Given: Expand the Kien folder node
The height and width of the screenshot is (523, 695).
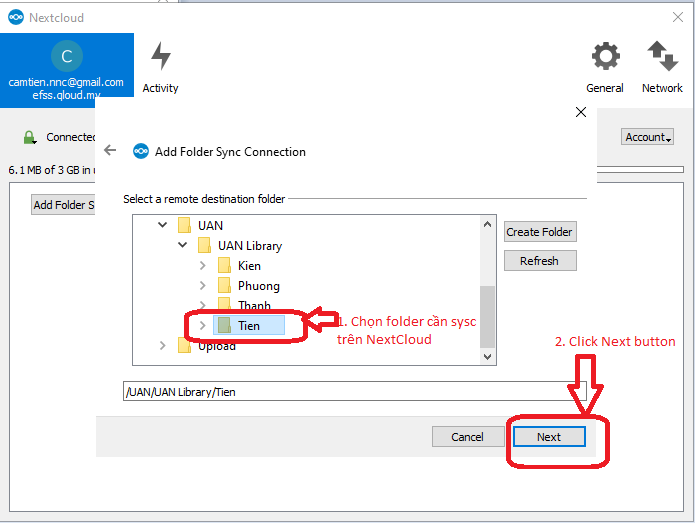Looking at the screenshot, I should [203, 265].
